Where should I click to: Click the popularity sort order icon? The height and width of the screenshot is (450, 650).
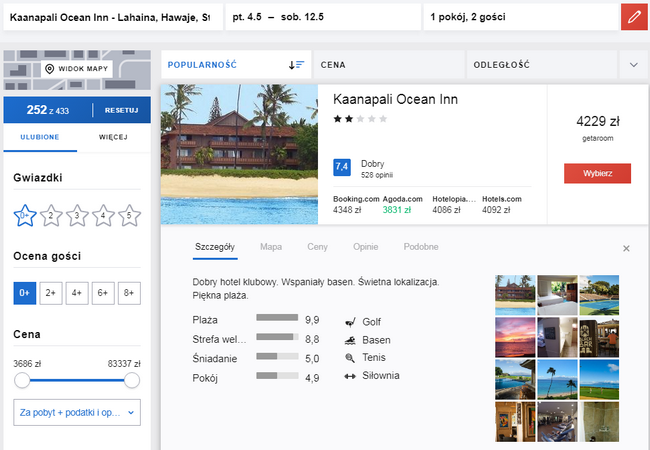point(296,64)
